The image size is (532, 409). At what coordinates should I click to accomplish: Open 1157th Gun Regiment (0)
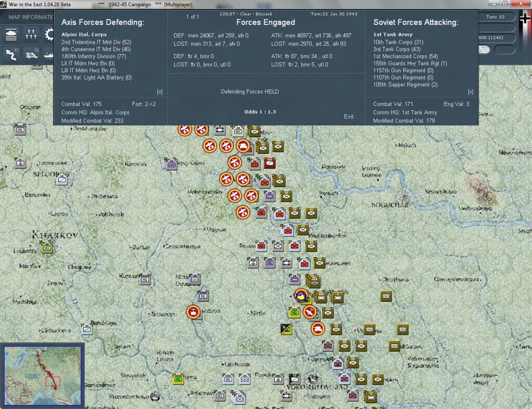pos(403,70)
